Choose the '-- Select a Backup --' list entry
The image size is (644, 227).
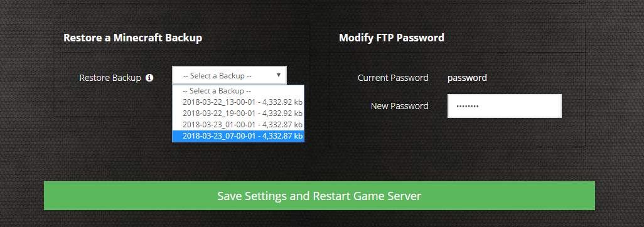(239, 91)
